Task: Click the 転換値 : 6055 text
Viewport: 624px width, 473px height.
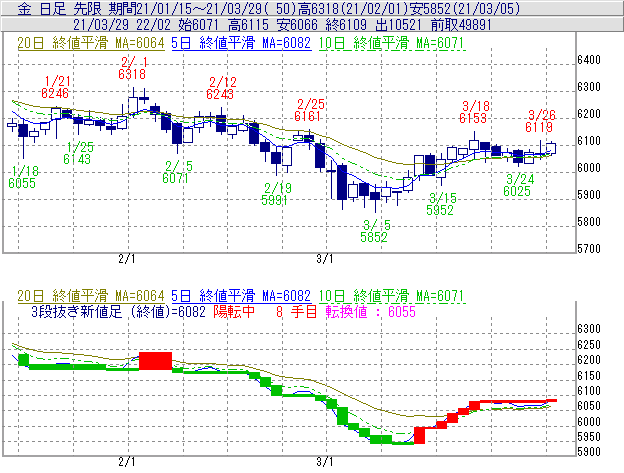Action: (370, 311)
